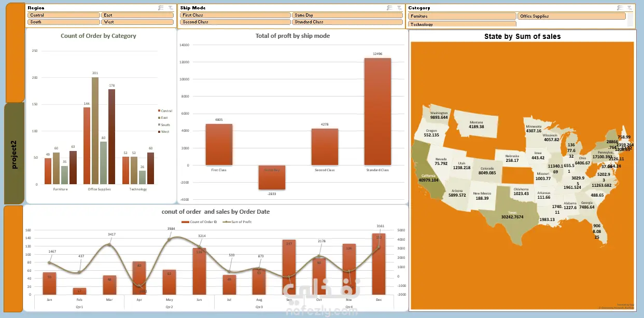Screen dimensions: 644x318
Task: Toggle the Central region slicer item
Action: 64,16
